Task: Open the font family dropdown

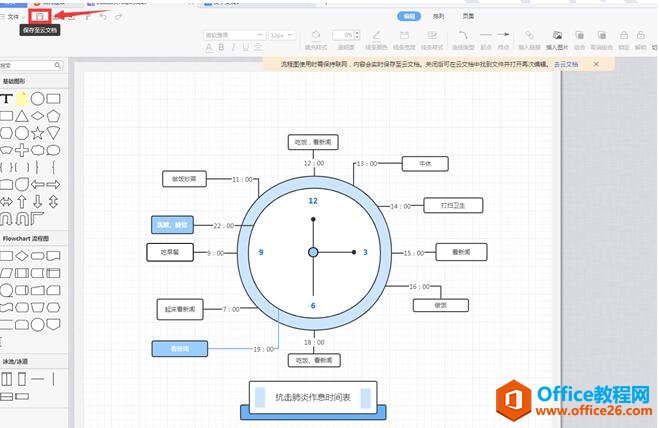Action: [x=234, y=35]
